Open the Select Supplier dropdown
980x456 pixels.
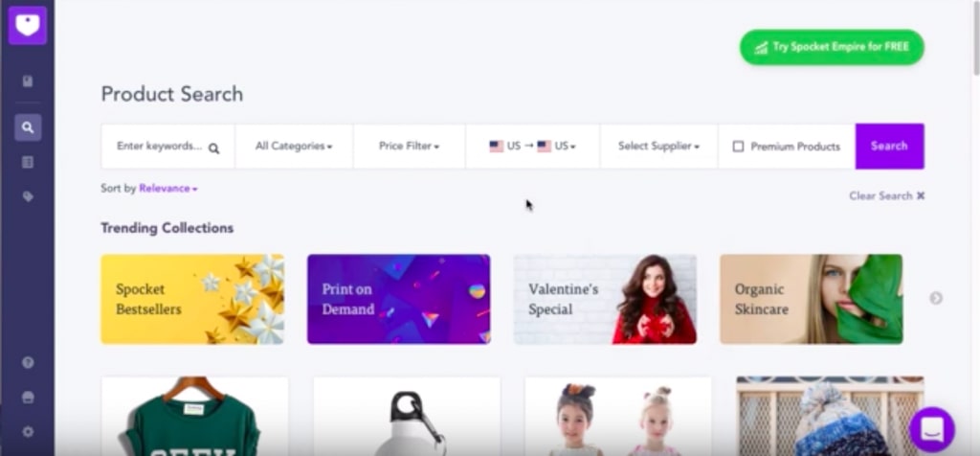coord(658,147)
